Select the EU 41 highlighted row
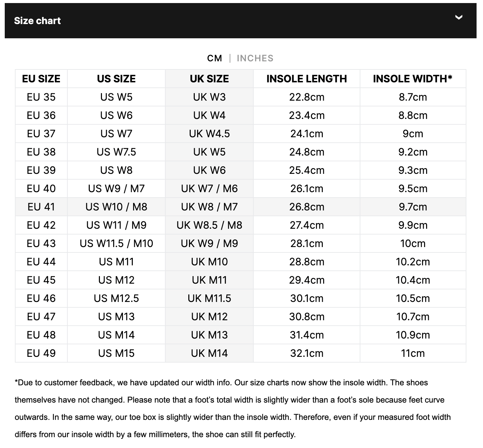This screenshot has width=483, height=448. click(x=240, y=207)
